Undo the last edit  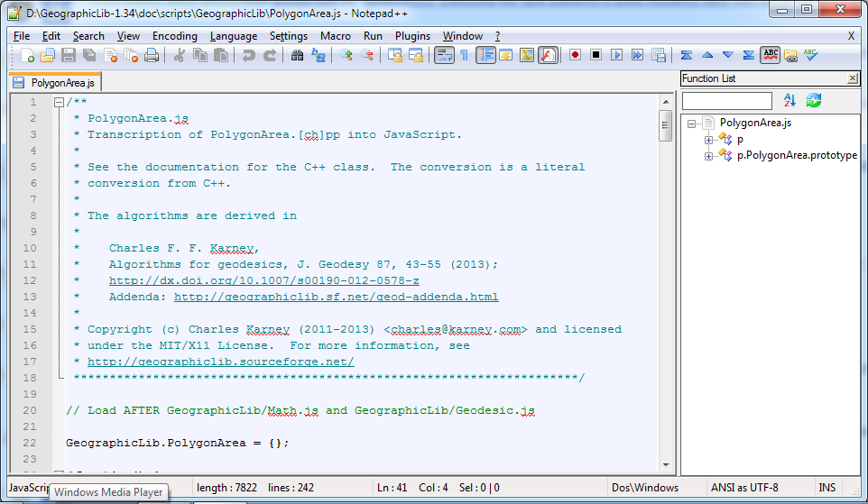pyautogui.click(x=248, y=55)
